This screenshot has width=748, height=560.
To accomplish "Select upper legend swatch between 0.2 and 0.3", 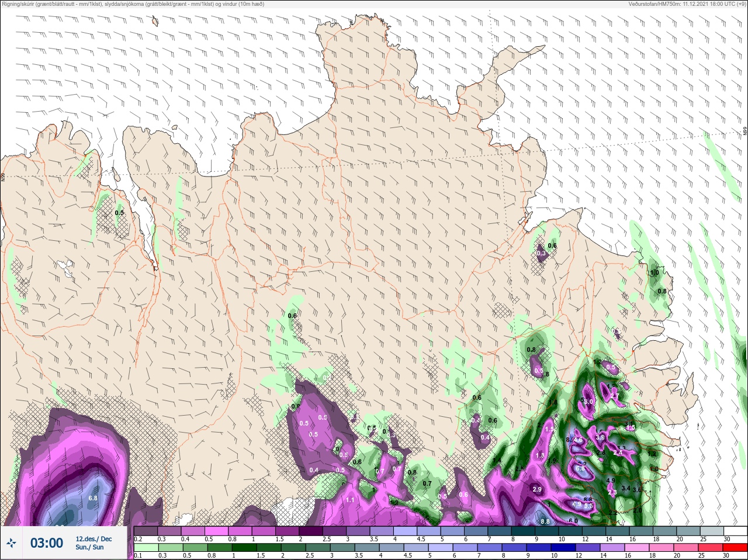I will [x=146, y=531].
